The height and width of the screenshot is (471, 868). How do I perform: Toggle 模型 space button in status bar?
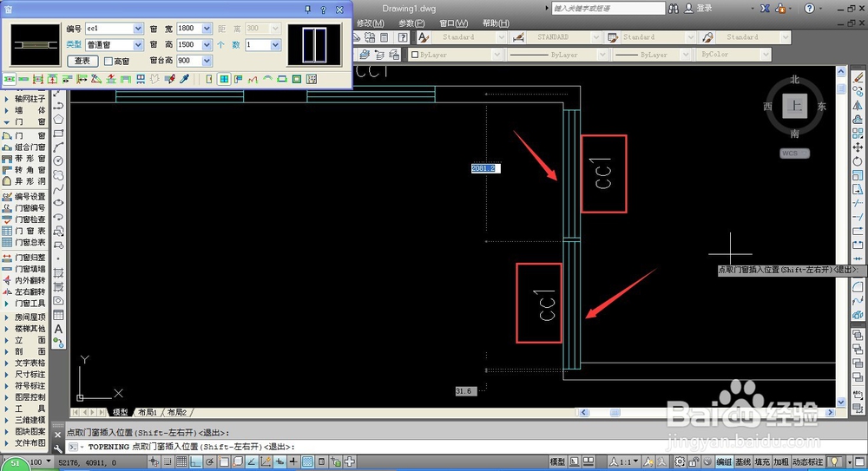(557, 461)
